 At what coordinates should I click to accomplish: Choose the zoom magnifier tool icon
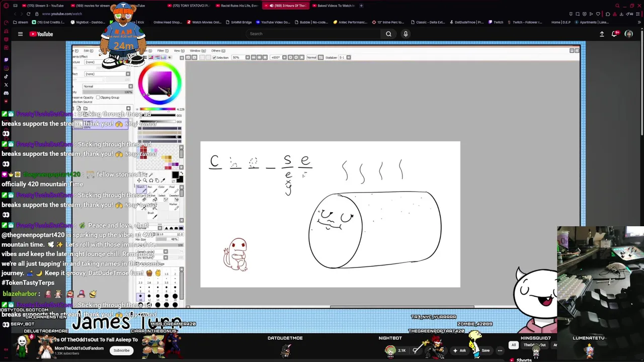click(145, 180)
